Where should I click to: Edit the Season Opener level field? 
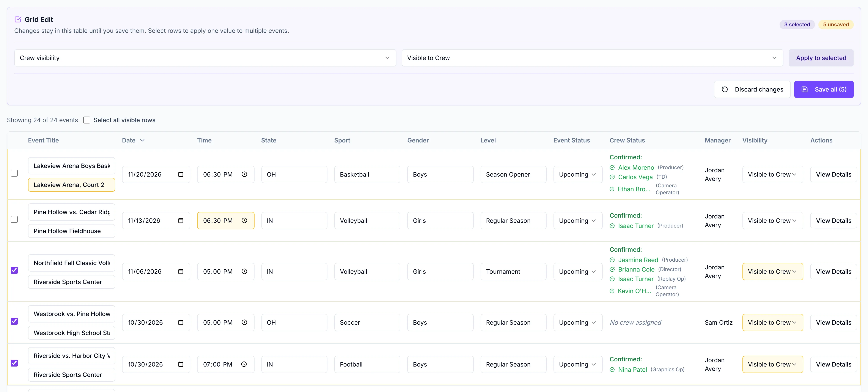[513, 174]
